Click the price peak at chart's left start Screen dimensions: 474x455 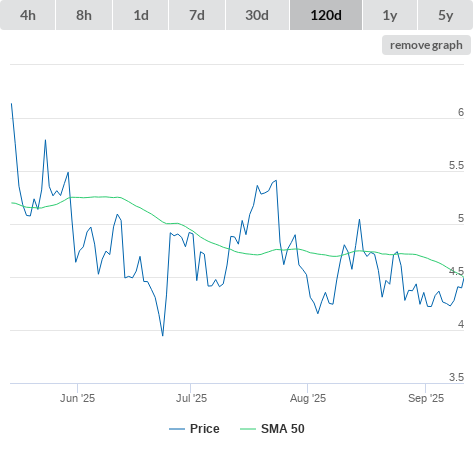point(12,104)
